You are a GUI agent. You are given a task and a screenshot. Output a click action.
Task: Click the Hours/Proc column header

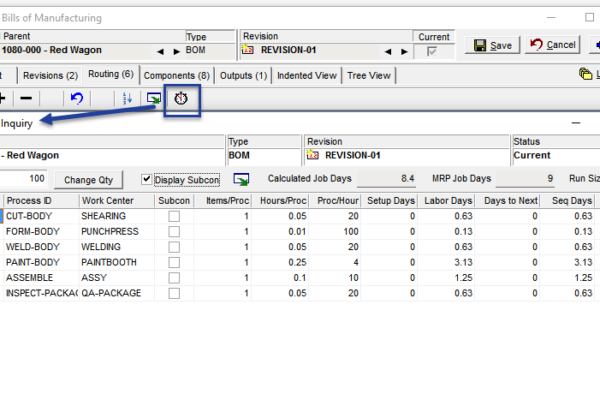pos(280,201)
